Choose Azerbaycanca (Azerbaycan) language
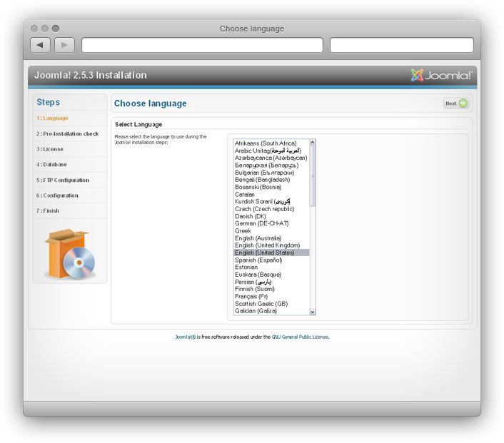 [271, 158]
